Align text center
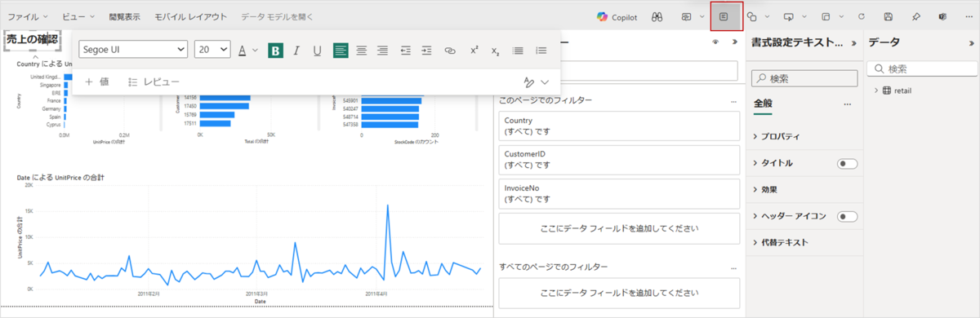980x318 pixels. point(362,51)
